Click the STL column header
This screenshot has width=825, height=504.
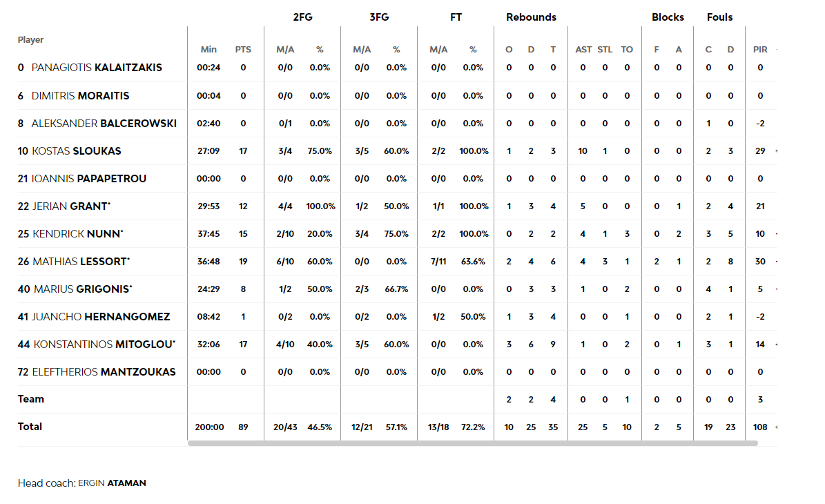(x=605, y=50)
